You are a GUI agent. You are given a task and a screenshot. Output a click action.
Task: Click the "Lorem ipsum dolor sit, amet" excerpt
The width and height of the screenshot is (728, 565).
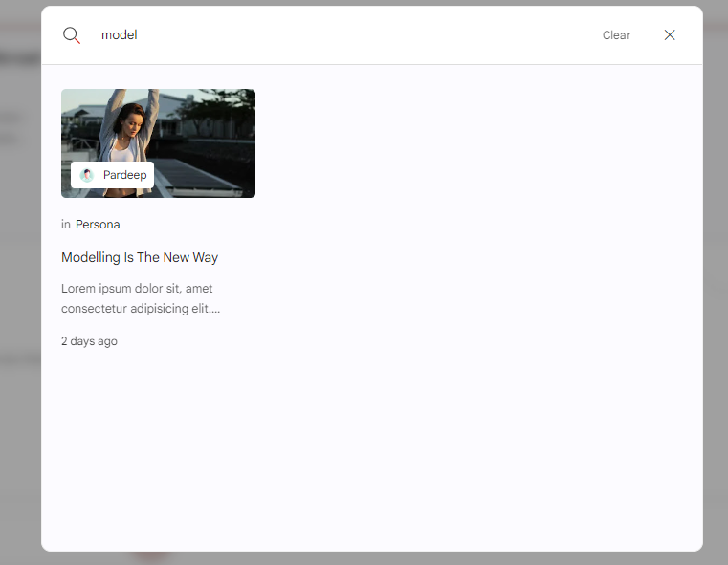[141, 298]
